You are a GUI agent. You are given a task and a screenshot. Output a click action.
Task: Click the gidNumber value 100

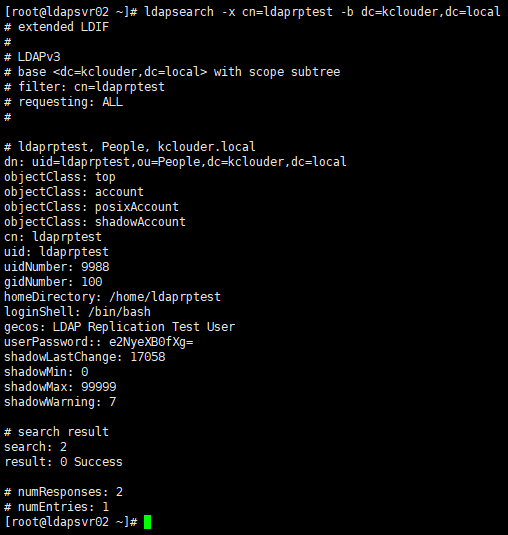[92, 282]
